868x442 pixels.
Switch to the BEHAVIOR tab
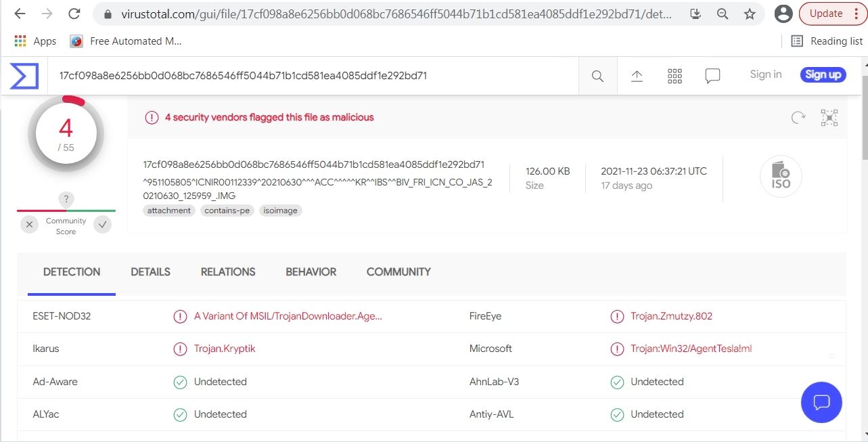(311, 272)
